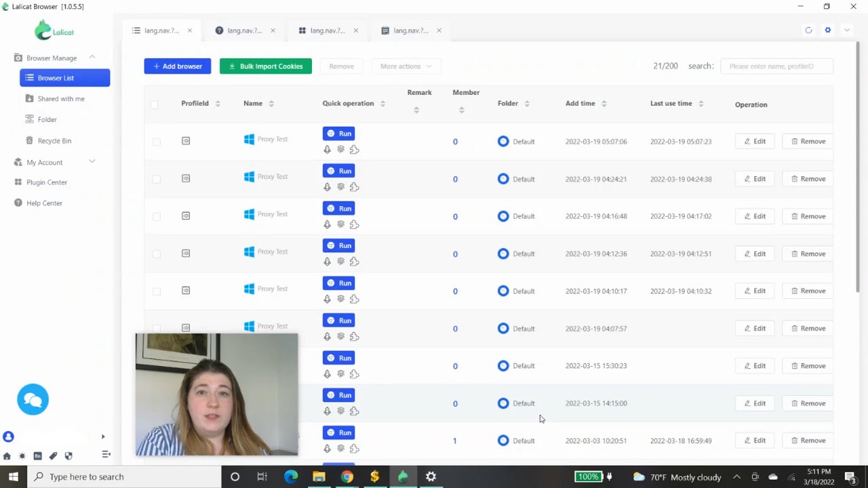The width and height of the screenshot is (868, 488).
Task: Click the page vertical scrollbar
Action: point(858,166)
